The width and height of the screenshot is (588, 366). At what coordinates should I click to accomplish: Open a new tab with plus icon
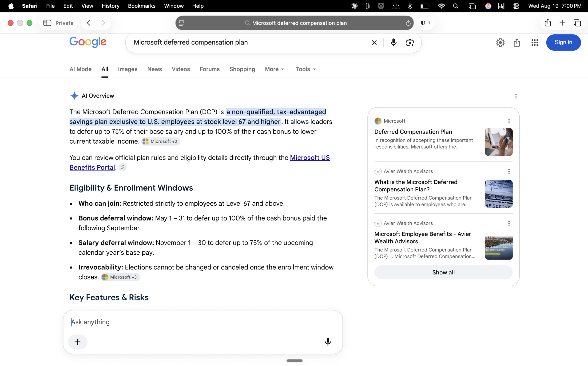point(562,23)
